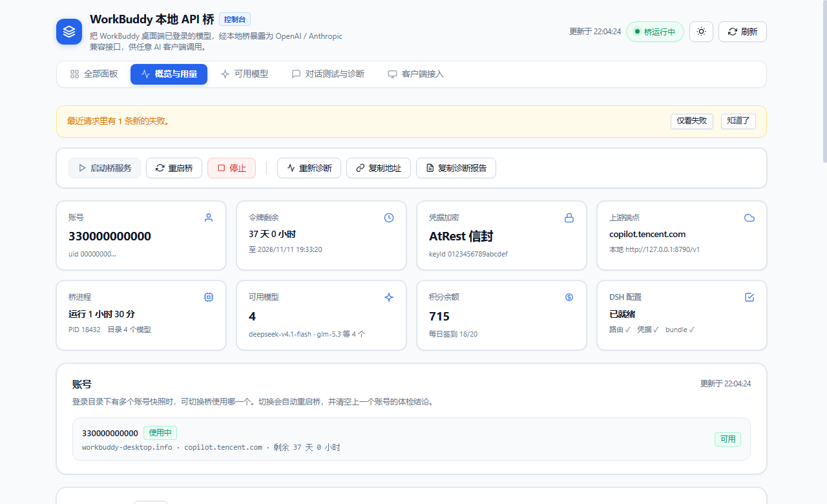The height and width of the screenshot is (504, 827).
Task: Toggle the sun light/dark theme button
Action: pyautogui.click(x=701, y=32)
